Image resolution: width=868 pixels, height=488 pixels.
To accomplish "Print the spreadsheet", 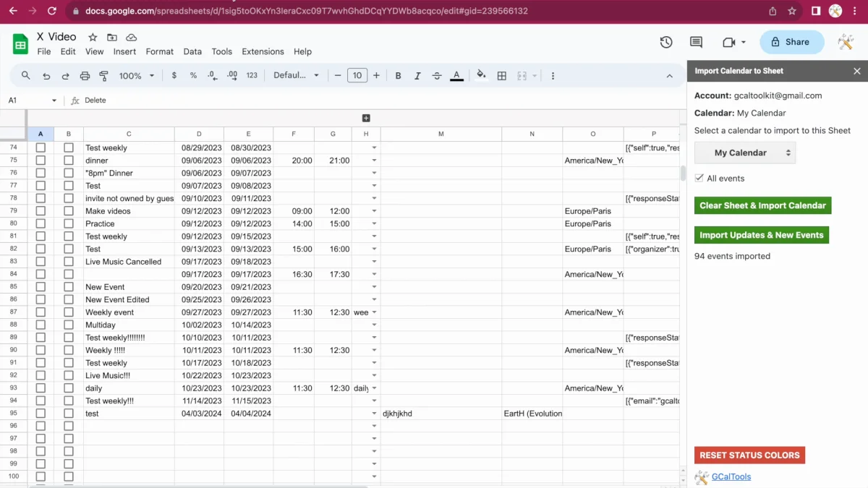I will (x=85, y=75).
